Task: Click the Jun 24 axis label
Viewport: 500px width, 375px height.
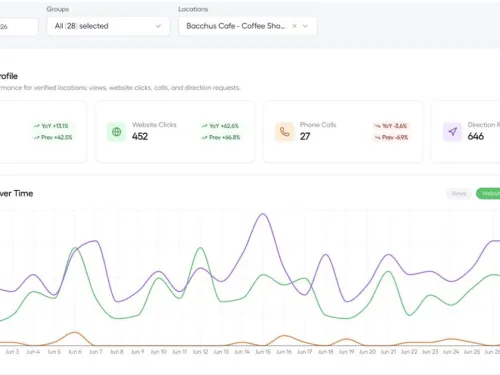Action: click(451, 352)
